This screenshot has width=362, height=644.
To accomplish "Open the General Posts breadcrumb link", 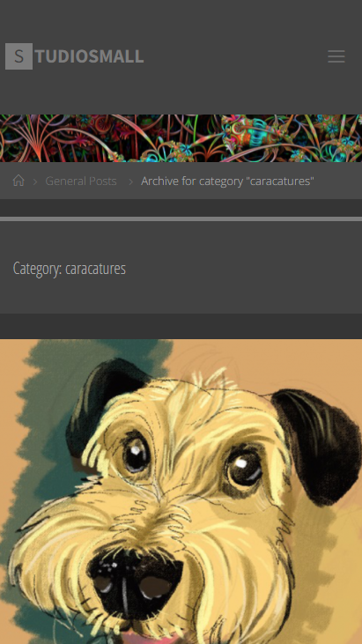I will coord(81,181).
